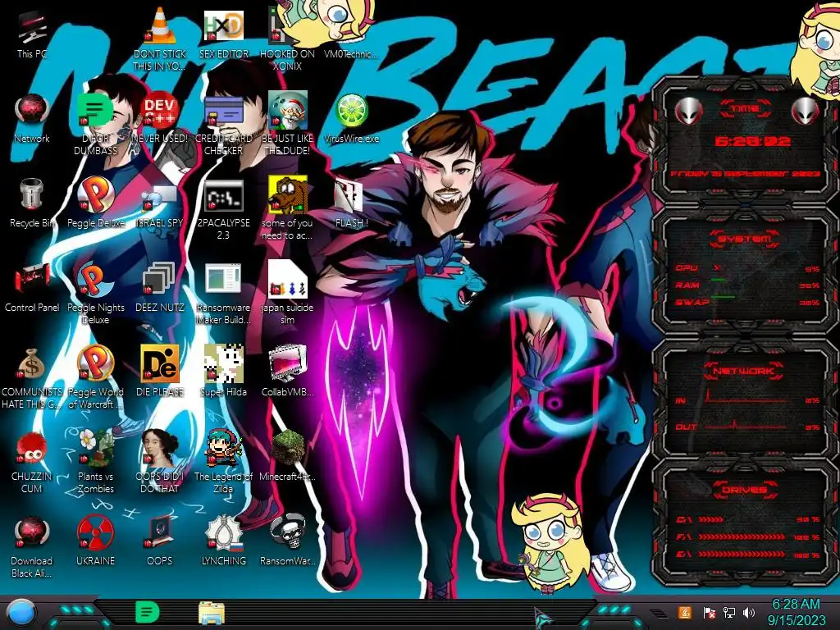Launch Super Hilda game shortcut
840x630 pixels.
(224, 363)
